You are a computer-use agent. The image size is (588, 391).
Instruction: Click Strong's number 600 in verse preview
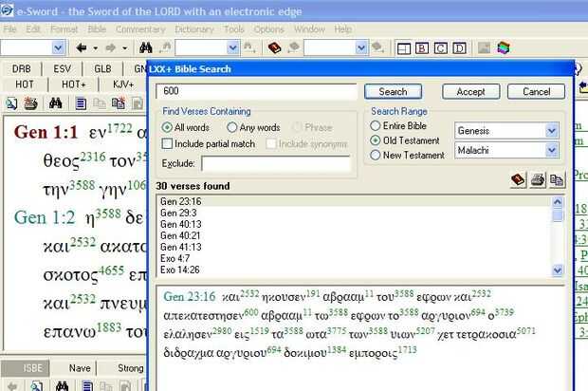tap(251, 312)
